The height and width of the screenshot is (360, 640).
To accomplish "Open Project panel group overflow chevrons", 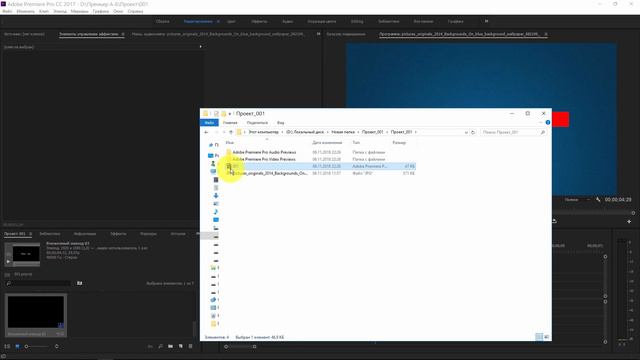I will tap(198, 234).
